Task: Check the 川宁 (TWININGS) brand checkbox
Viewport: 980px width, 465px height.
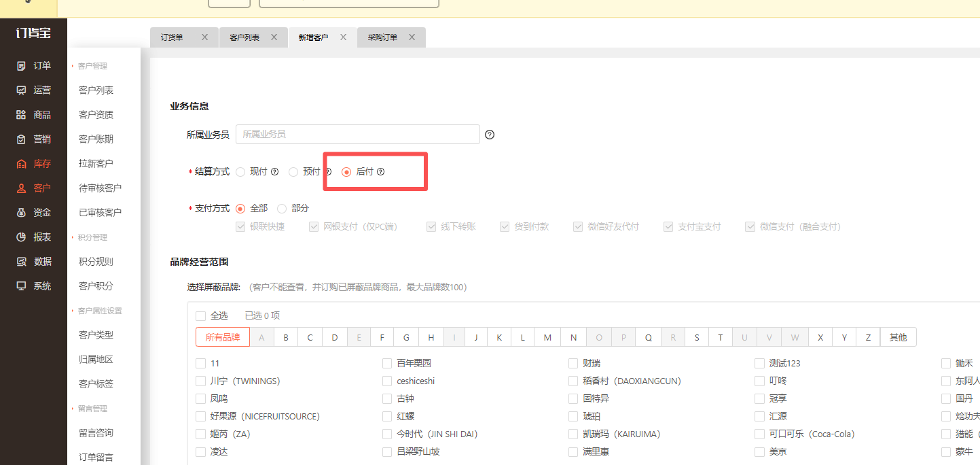Action: pyautogui.click(x=200, y=381)
